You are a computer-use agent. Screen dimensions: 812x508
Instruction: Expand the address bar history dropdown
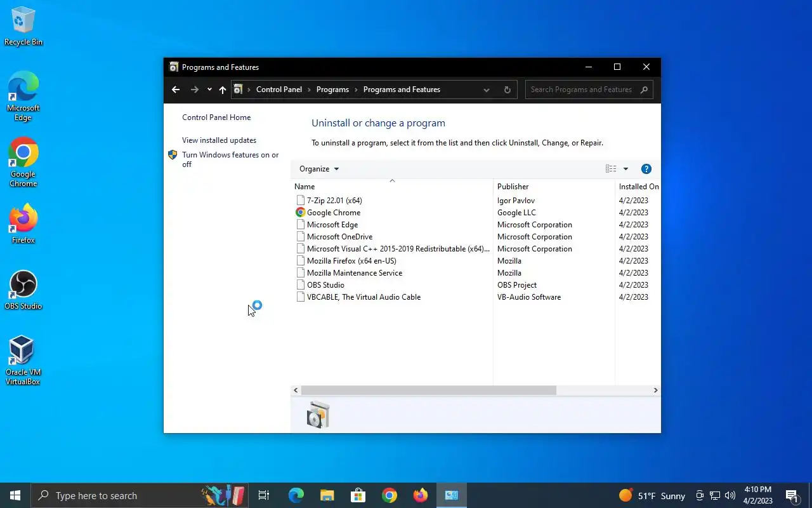pyautogui.click(x=487, y=90)
